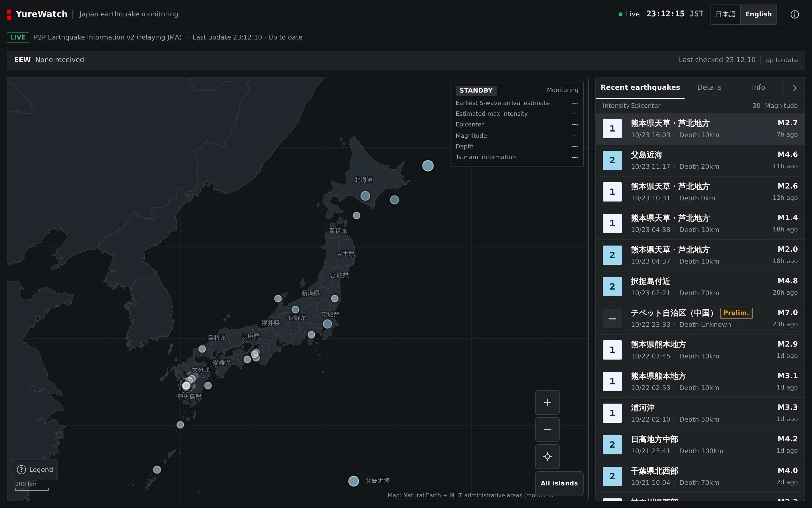Click the Tsunami information row in standby panel
The width and height of the screenshot is (812, 508).
coord(517,157)
